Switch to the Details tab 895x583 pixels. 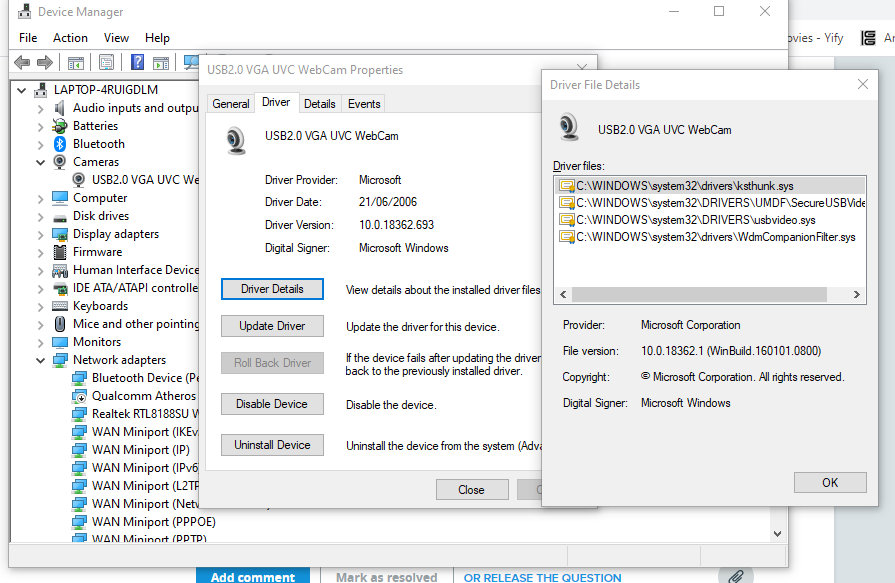pyautogui.click(x=319, y=103)
